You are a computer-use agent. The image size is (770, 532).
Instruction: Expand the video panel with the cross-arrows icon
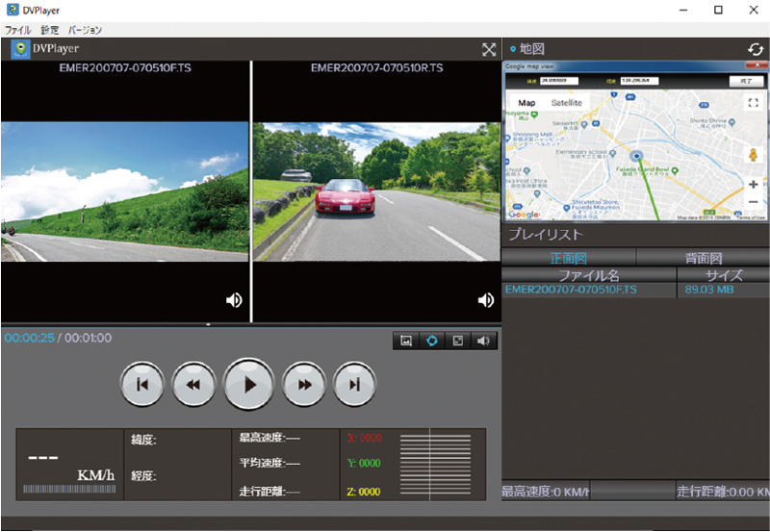pyautogui.click(x=489, y=49)
